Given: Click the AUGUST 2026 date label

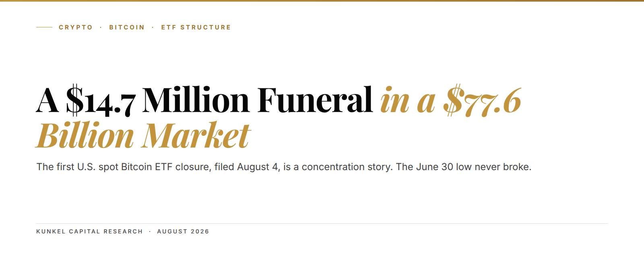Looking at the screenshot, I should 183,231.
